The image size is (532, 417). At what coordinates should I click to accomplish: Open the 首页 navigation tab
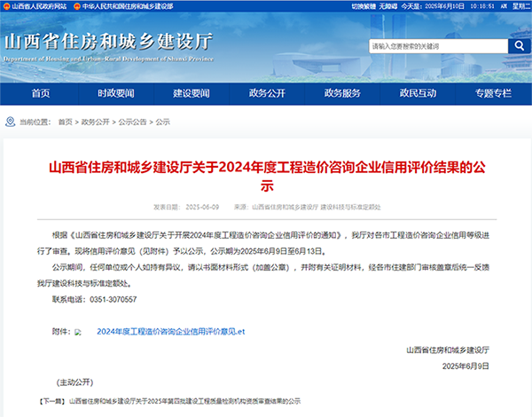[x=41, y=93]
